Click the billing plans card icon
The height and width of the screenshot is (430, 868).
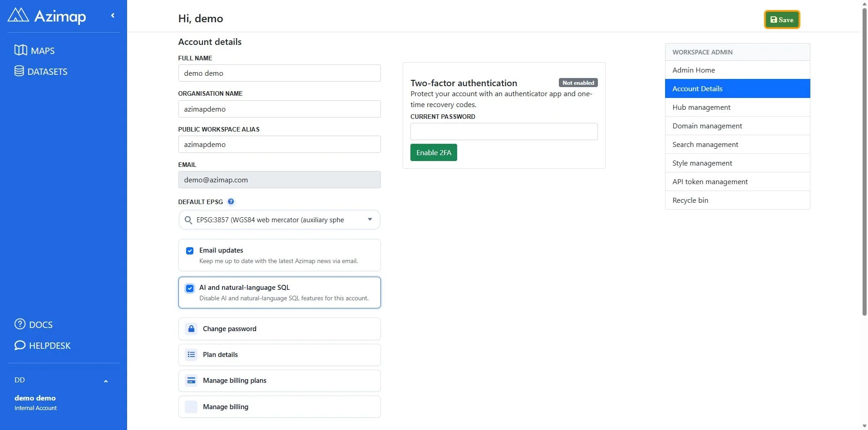click(x=191, y=381)
